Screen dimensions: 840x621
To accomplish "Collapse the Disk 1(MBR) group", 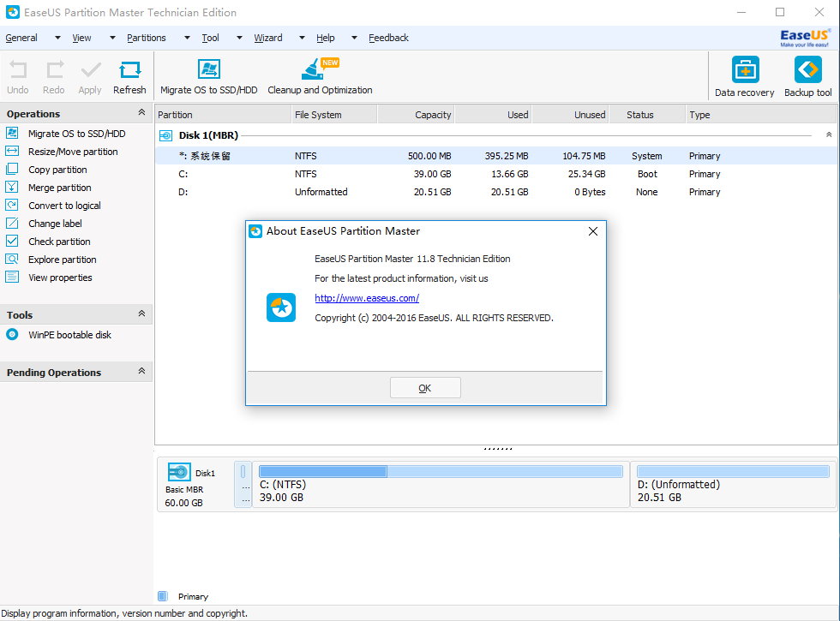I will [829, 134].
